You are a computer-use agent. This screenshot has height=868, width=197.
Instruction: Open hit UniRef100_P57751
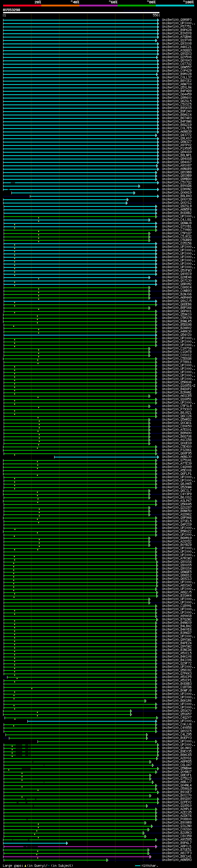(x=177, y=26)
